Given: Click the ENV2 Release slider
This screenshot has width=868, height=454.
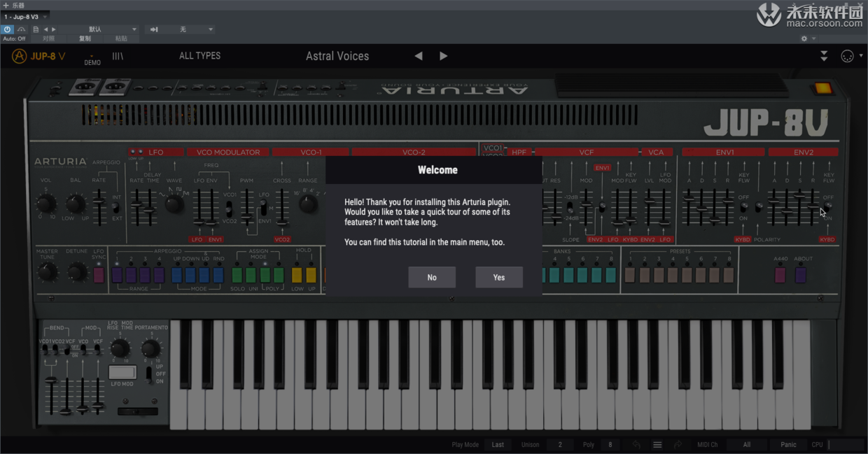Looking at the screenshot, I should [x=813, y=206].
